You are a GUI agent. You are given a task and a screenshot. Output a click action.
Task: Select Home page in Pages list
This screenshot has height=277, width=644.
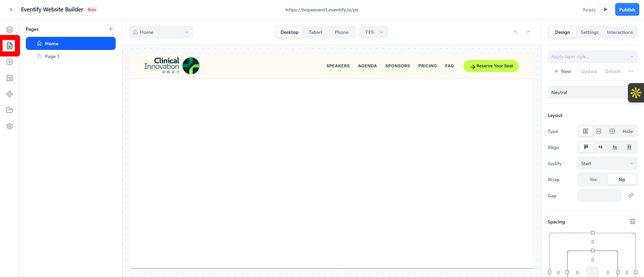tap(71, 44)
